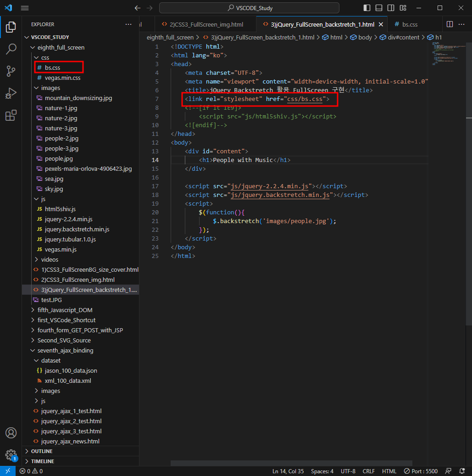Expand the Second_SVG_Source folder
This screenshot has height=476, width=472.
point(80,340)
